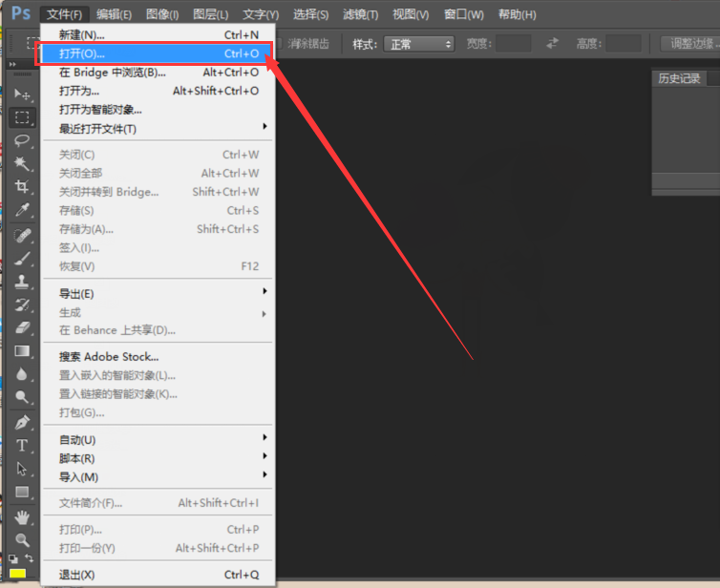
Task: Toggle the 消除锯齿 checkbox
Action: [278, 44]
